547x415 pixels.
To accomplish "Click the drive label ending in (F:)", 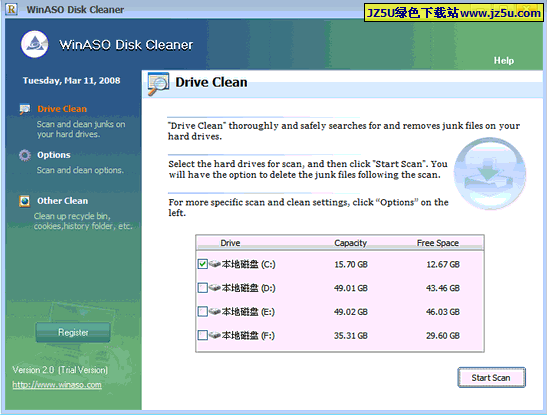I will [248, 335].
